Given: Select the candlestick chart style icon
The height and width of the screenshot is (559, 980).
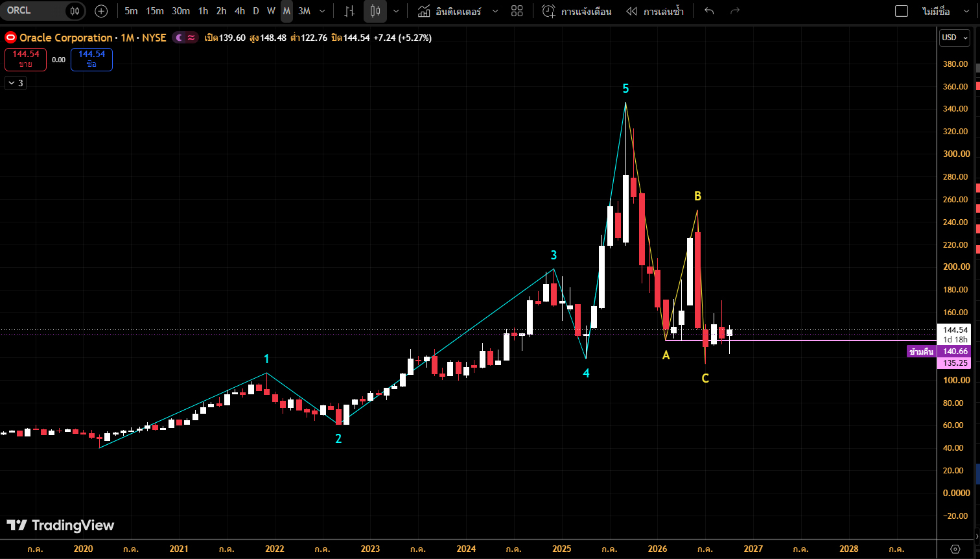Looking at the screenshot, I should coord(375,10).
